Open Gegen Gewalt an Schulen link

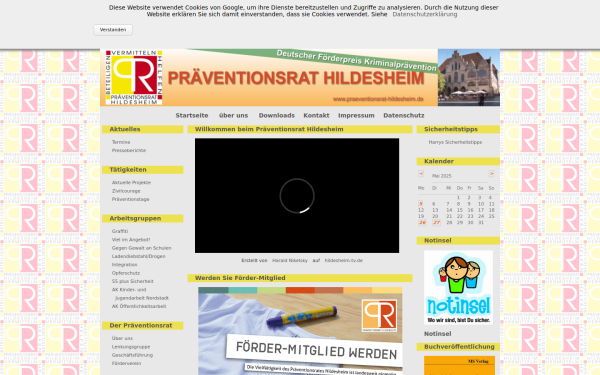(x=142, y=248)
